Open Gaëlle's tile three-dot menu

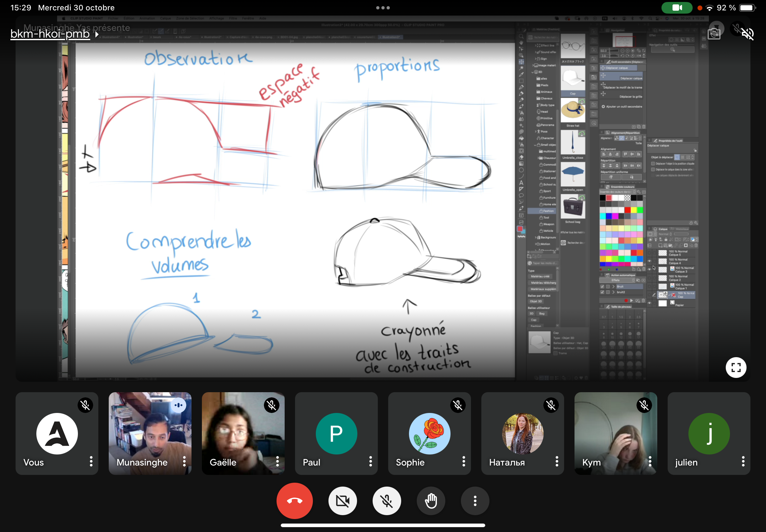coord(277,462)
